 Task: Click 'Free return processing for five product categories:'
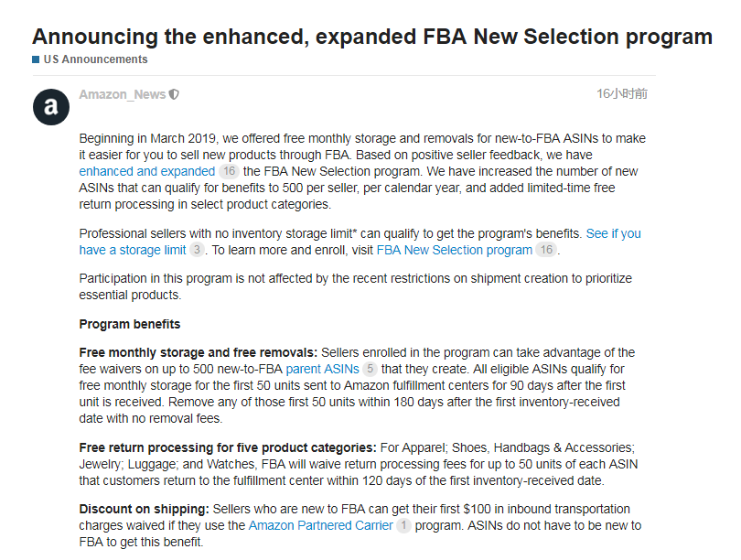228,447
